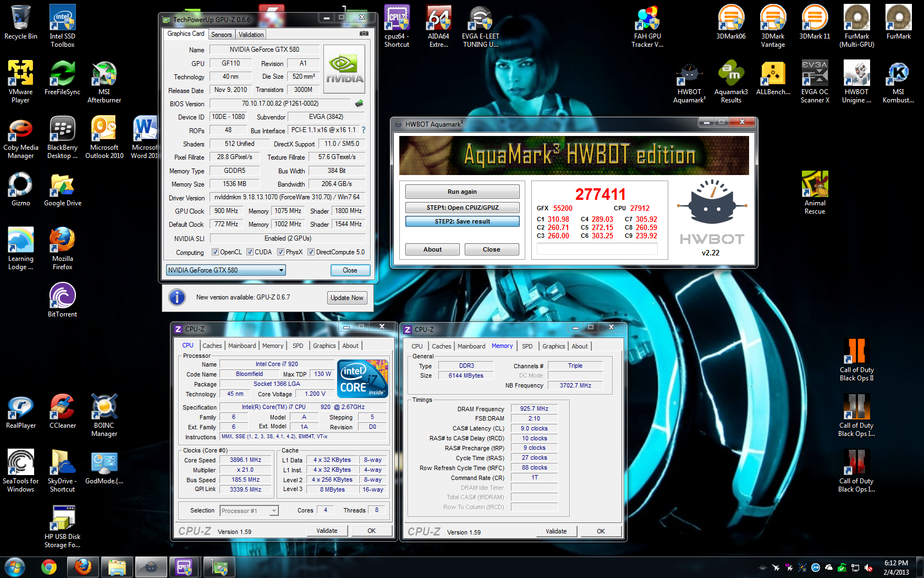Open About tab in left CPU-Z window
Viewport: 924px width, 578px height.
350,346
